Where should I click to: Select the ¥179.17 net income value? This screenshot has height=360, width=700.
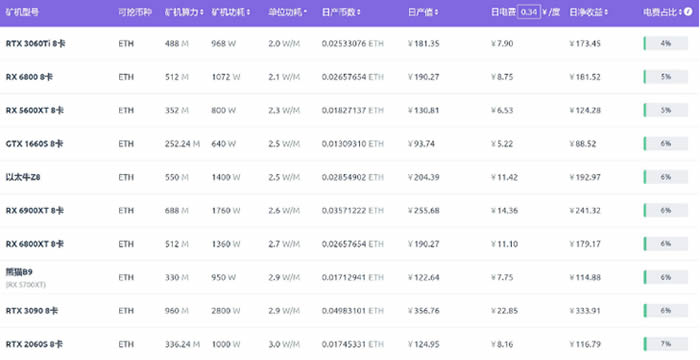(585, 244)
